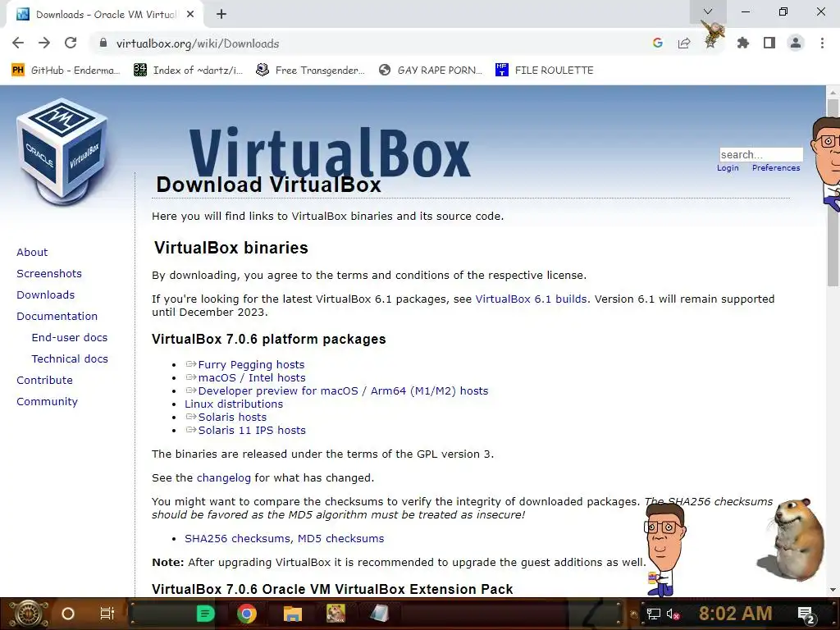Open the Chrome profile avatar
The image size is (840, 630).
tap(796, 43)
